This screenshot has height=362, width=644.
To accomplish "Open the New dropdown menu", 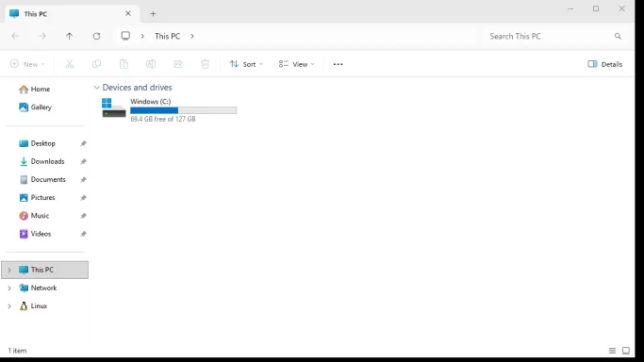I will point(27,64).
